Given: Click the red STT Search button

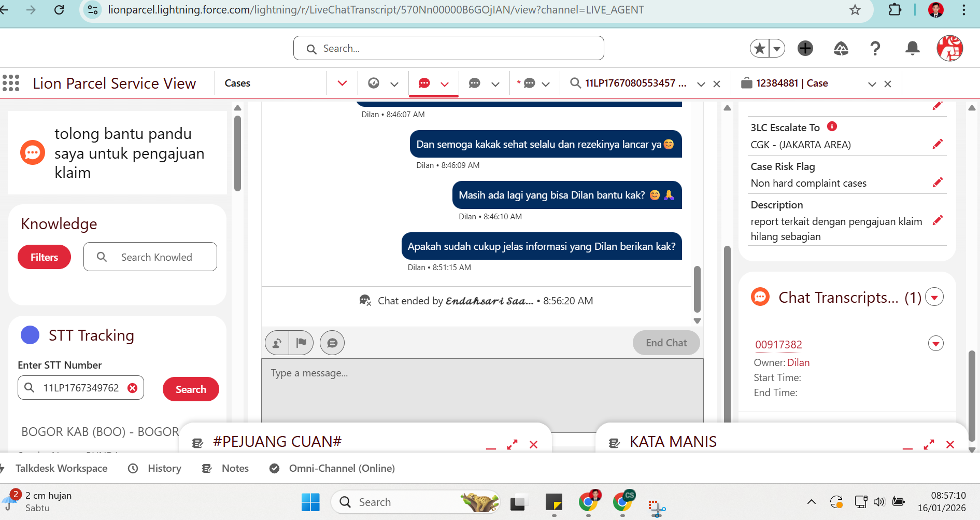Looking at the screenshot, I should click(191, 389).
